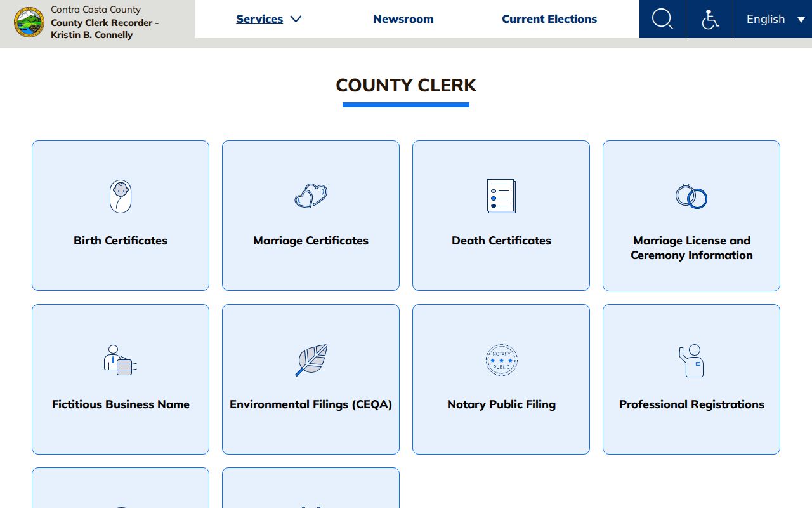
Task: Open the Environmental Filings (CEQA) link
Action: click(x=311, y=404)
